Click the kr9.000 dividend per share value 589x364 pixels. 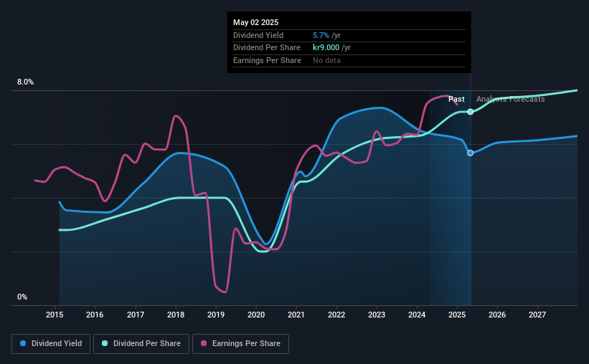pos(326,48)
